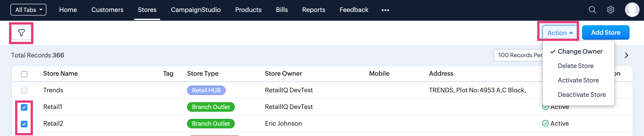Open the All Tabs dropdown
The image size is (644, 136).
[x=28, y=10]
